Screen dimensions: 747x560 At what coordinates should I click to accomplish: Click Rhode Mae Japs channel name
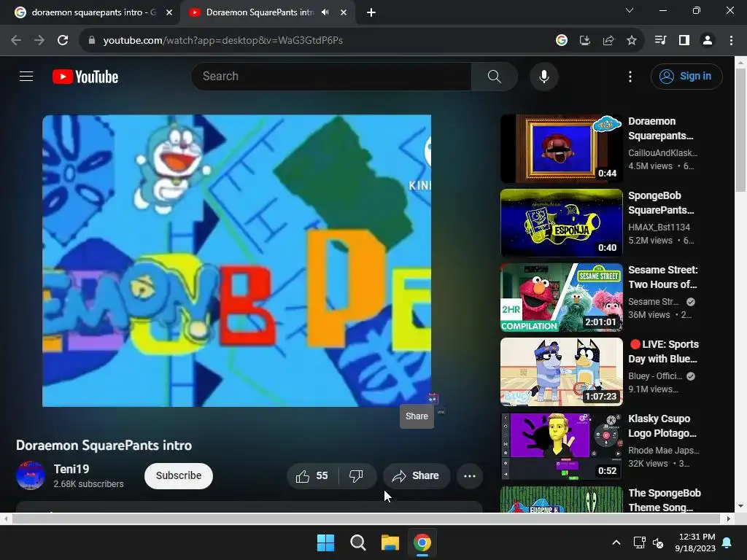coord(664,450)
